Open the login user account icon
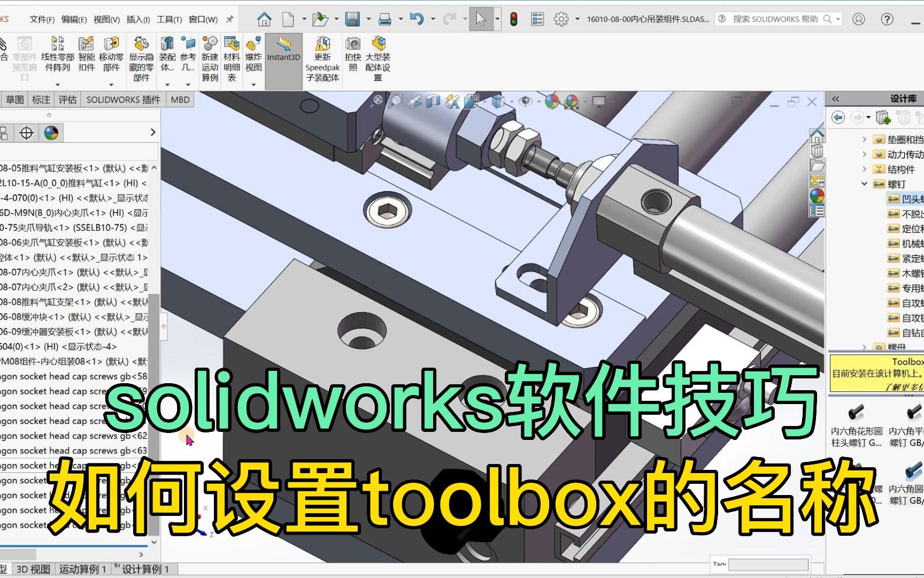This screenshot has width=924, height=578. point(859,19)
